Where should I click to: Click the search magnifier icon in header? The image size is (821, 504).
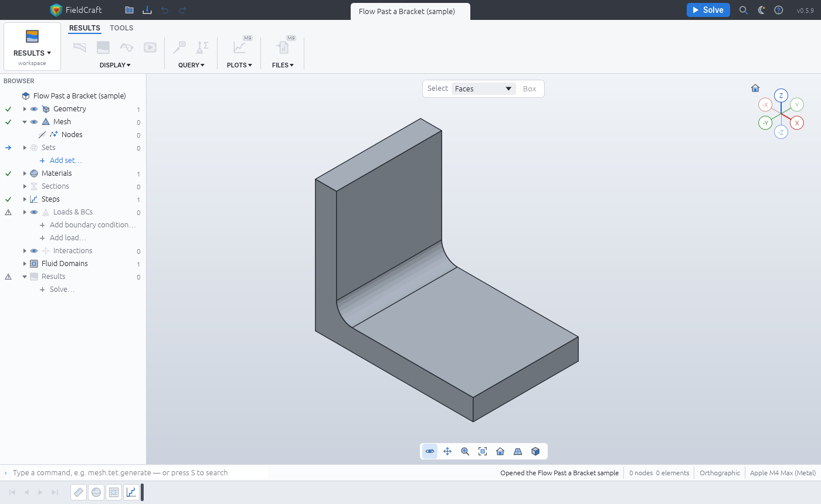744,10
